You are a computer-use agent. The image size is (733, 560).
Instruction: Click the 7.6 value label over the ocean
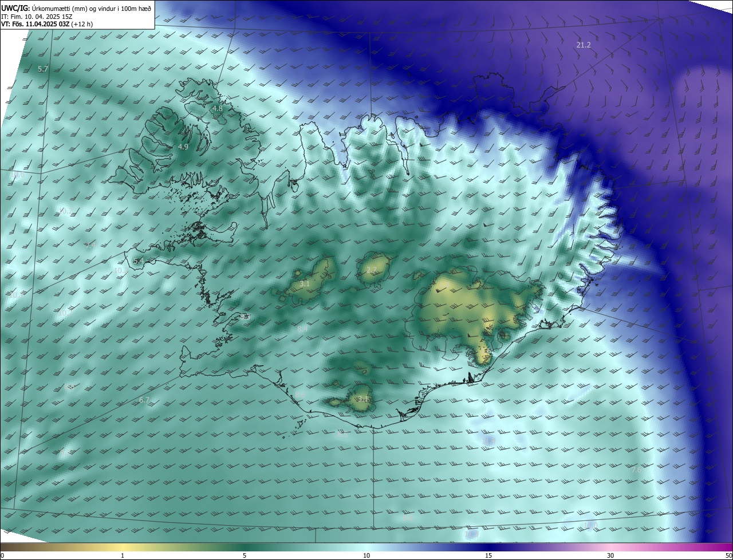(x=637, y=470)
